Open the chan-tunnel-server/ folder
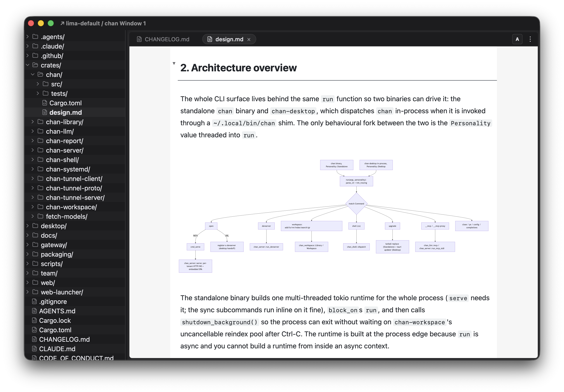This screenshot has height=392, width=564. point(75,198)
